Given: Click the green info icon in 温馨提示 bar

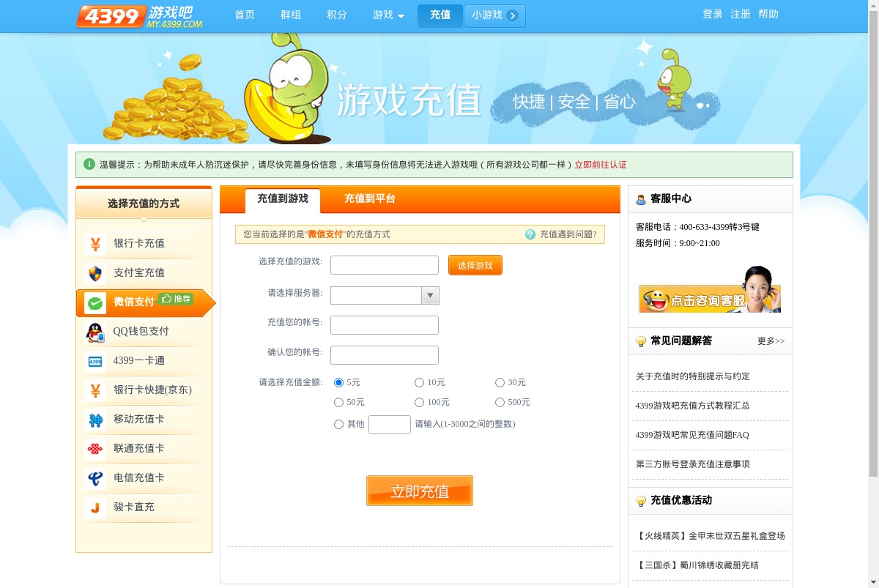Looking at the screenshot, I should [89, 164].
